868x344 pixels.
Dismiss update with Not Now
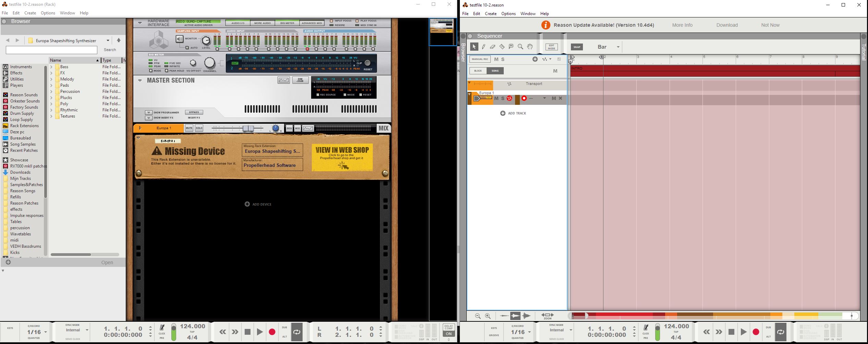[x=770, y=25]
